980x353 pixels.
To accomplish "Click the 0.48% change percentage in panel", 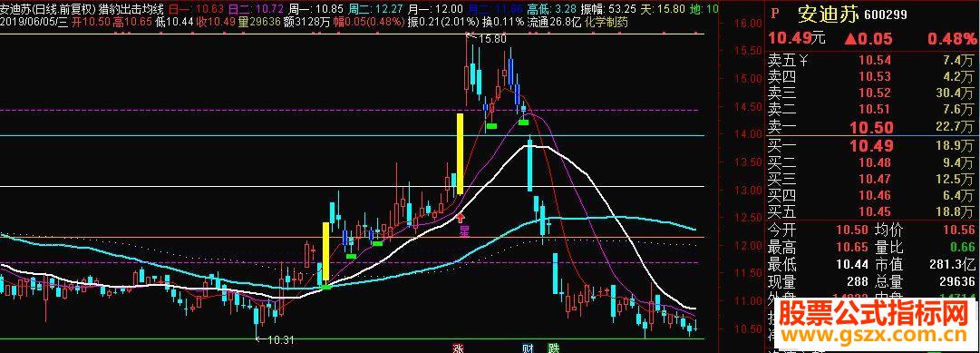I will (951, 39).
